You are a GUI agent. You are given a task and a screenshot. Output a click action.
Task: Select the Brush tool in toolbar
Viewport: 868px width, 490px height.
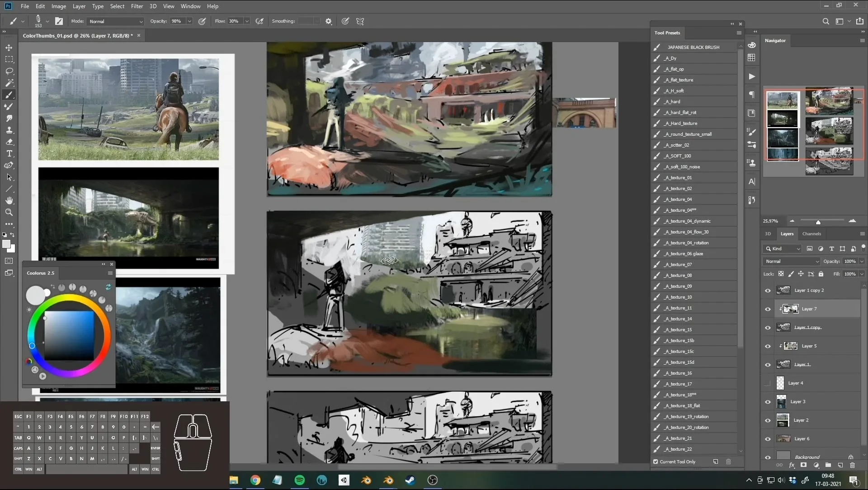pos(9,95)
